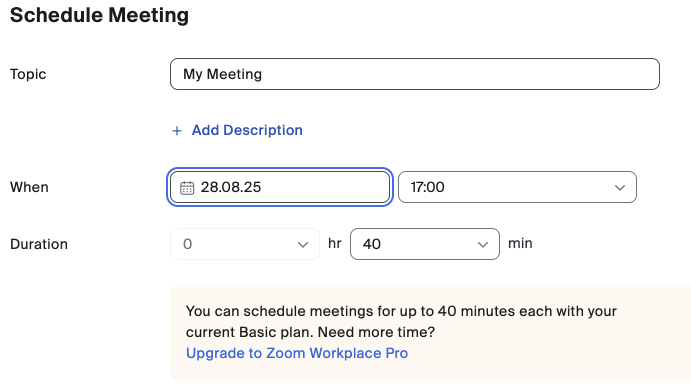Click the hr unit label
Image resolution: width=691 pixels, height=388 pixels.
tap(334, 243)
